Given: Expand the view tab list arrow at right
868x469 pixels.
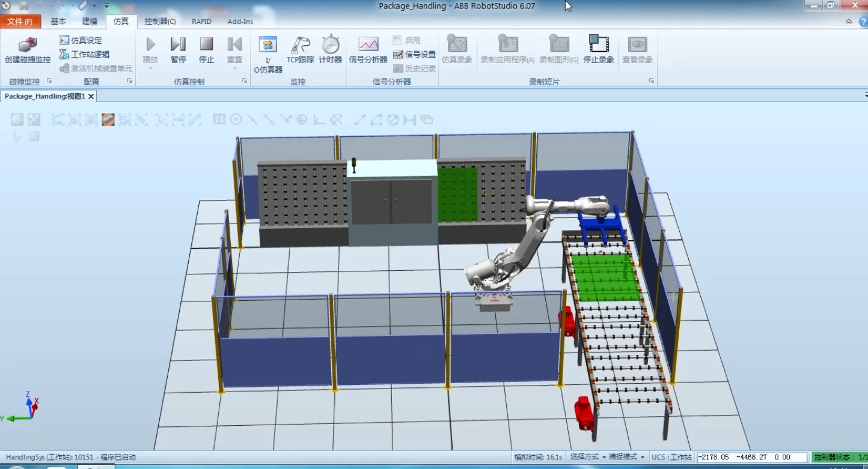Looking at the screenshot, I should pyautogui.click(x=866, y=95).
